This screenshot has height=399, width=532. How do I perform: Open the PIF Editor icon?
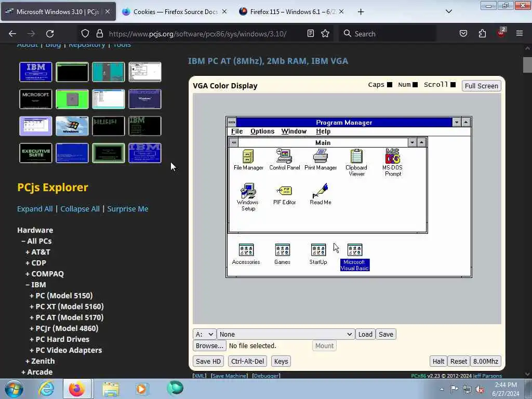tap(284, 195)
